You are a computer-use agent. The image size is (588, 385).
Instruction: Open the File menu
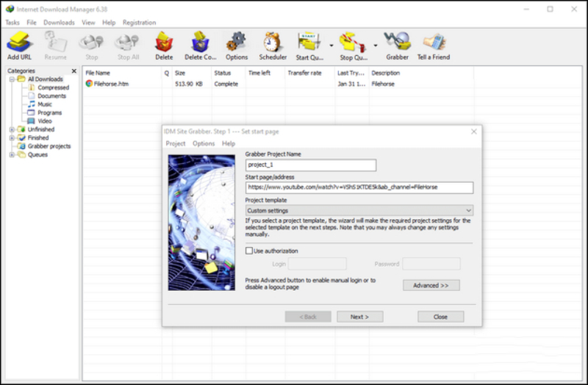32,23
